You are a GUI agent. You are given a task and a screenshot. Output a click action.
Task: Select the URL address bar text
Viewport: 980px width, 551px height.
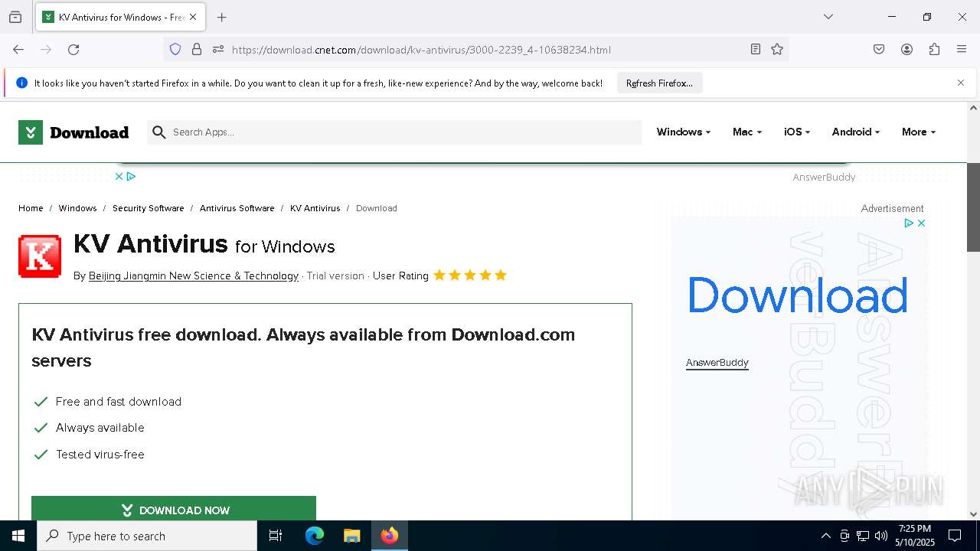(421, 50)
